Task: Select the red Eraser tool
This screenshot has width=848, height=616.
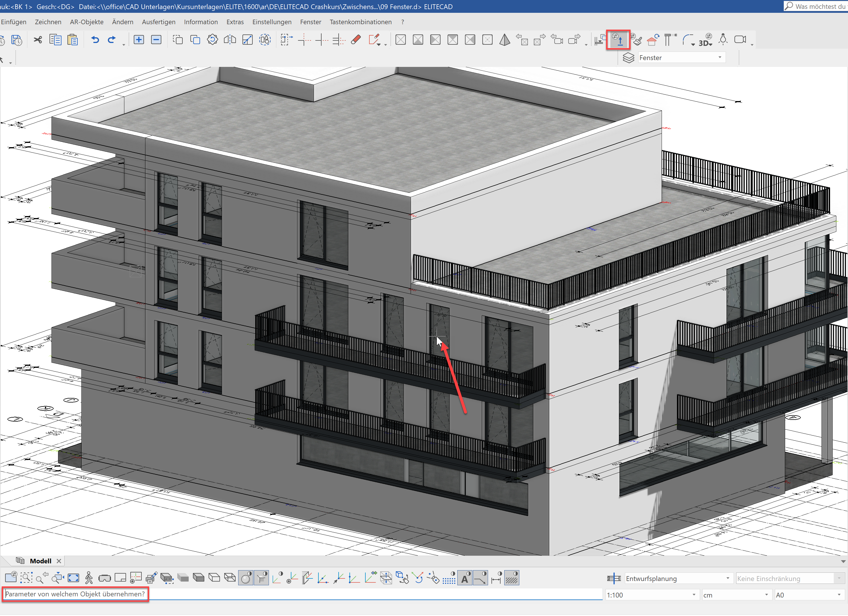Action: click(x=356, y=40)
